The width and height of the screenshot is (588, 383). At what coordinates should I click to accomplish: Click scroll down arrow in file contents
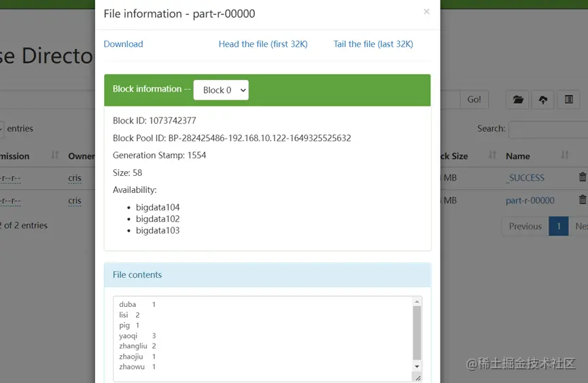point(417,367)
